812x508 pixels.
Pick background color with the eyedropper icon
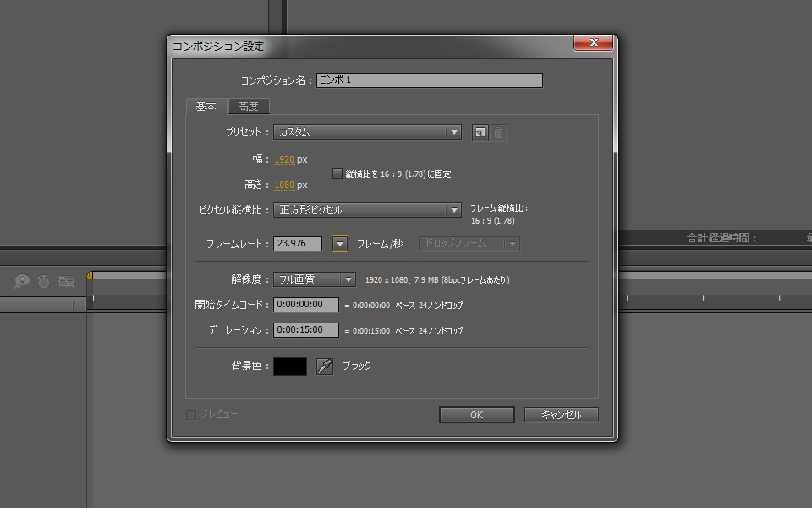coord(325,367)
